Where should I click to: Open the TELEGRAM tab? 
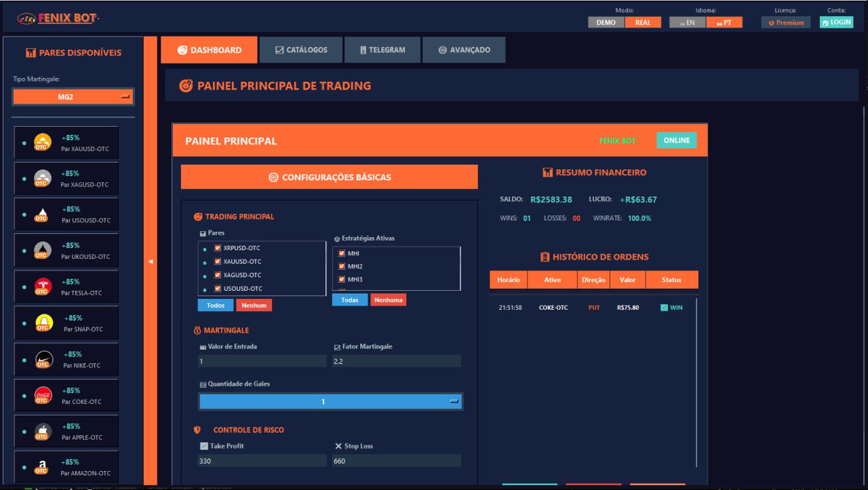coord(382,49)
